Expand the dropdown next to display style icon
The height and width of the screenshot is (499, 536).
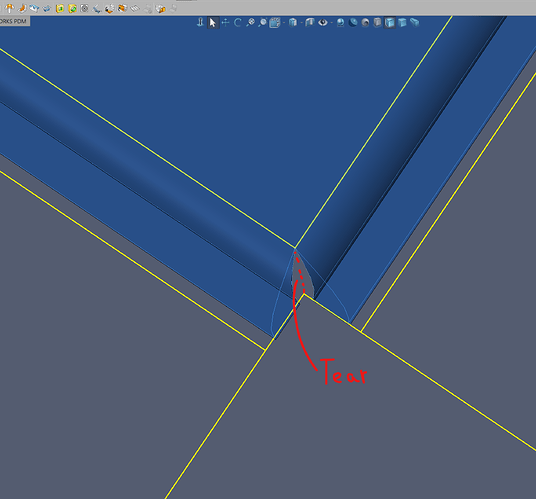[284, 23]
